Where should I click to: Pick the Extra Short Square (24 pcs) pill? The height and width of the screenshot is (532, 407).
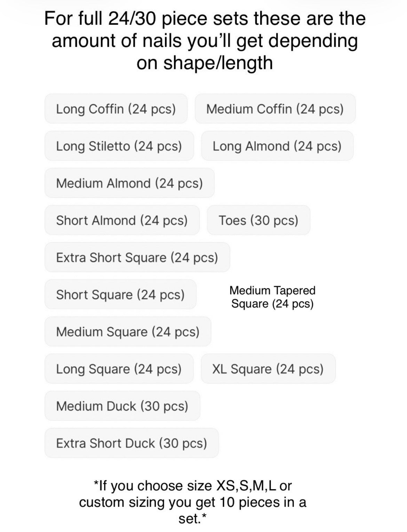[137, 258]
